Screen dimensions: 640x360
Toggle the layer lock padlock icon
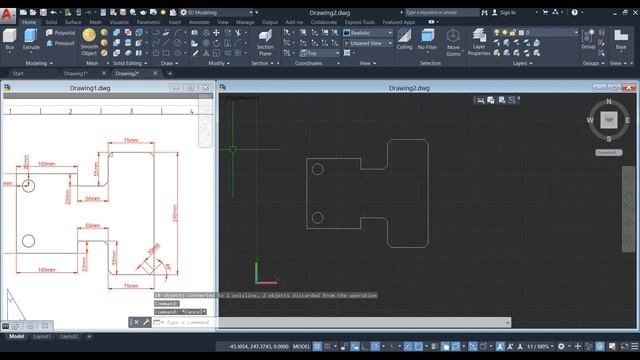513,32
